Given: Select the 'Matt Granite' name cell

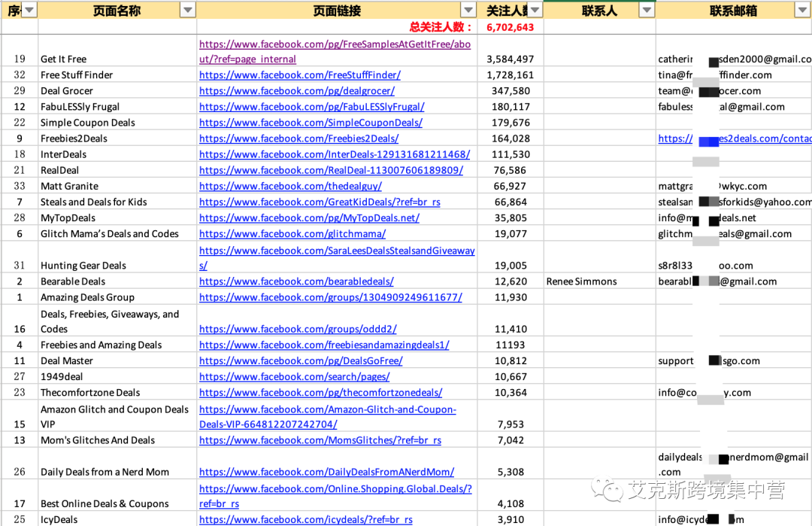Looking at the screenshot, I should pyautogui.click(x=117, y=186).
